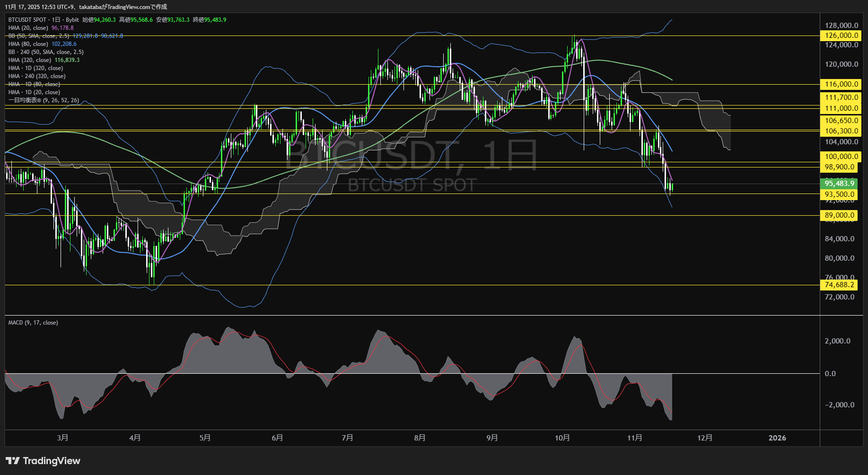Select the green 95,483.9 current price label
This screenshot has height=475, width=868.
(840, 184)
